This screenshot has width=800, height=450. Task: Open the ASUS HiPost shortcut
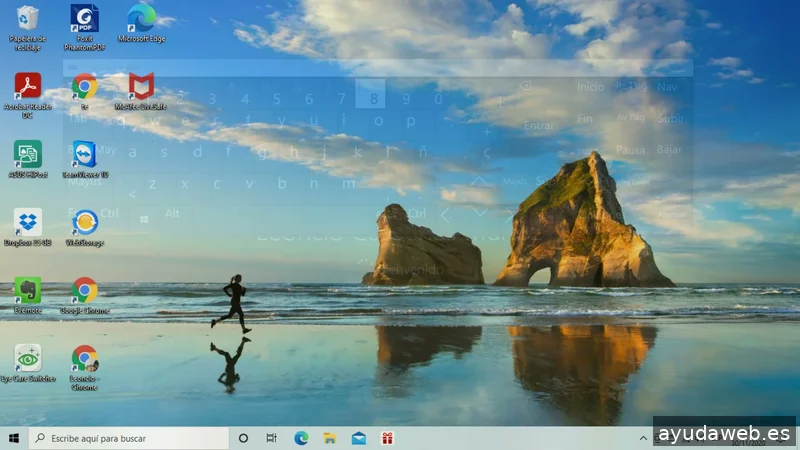coord(28,159)
